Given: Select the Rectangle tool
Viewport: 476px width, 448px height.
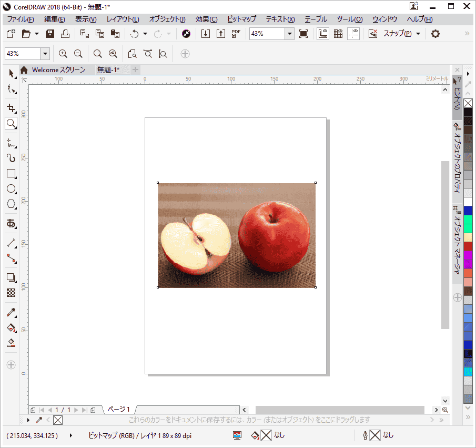Looking at the screenshot, I should 11,174.
